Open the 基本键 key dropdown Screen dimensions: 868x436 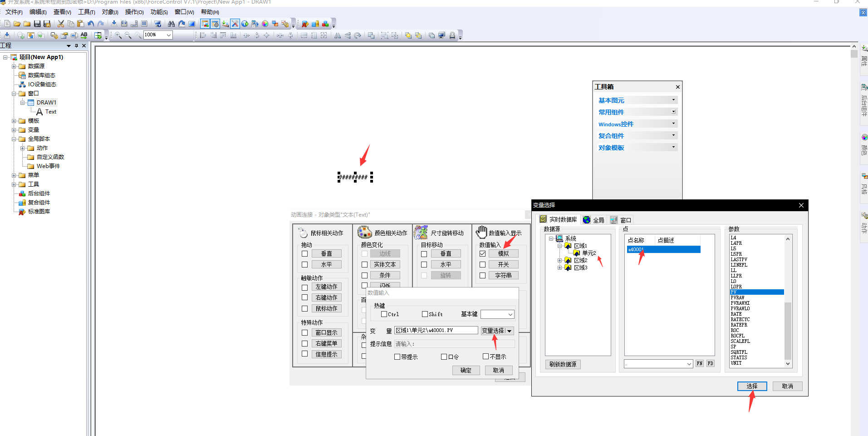[x=510, y=314]
